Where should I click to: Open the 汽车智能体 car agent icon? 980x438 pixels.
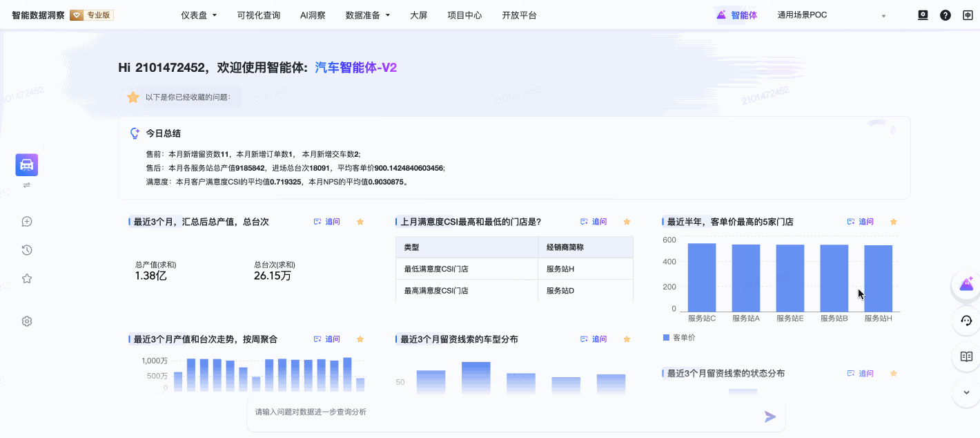coord(26,165)
